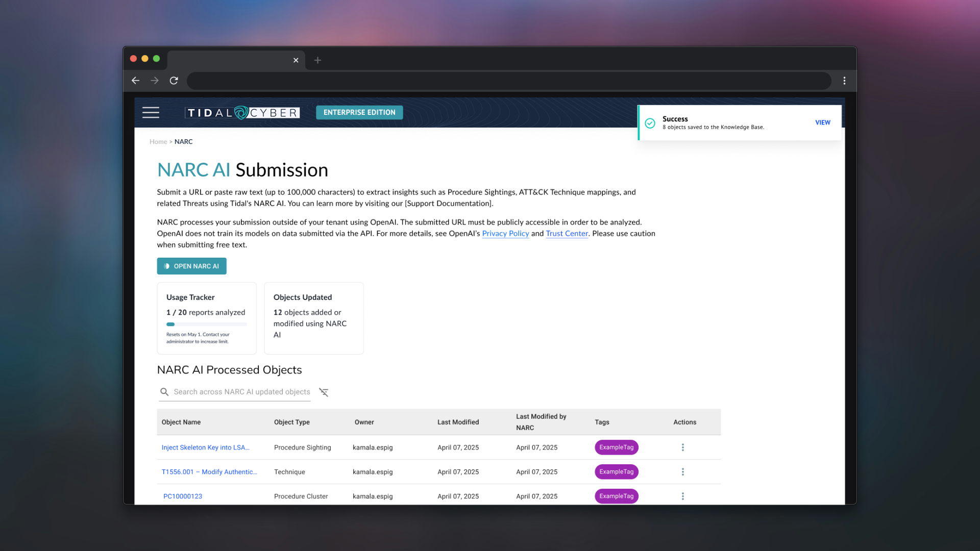Open browser three-dot options menu
Viewport: 980px width, 551px height.
[844, 81]
